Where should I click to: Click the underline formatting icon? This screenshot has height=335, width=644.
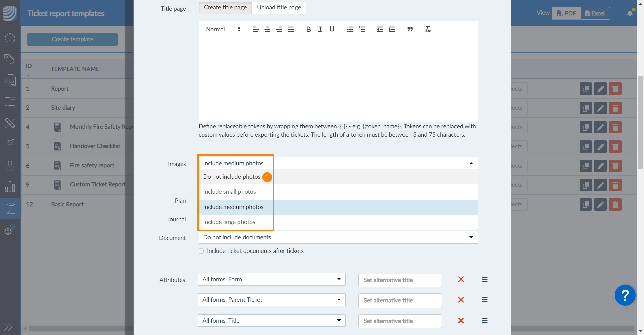(x=332, y=30)
